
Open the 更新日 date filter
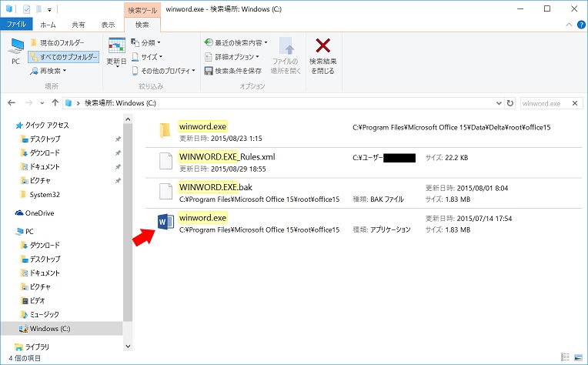(x=117, y=52)
